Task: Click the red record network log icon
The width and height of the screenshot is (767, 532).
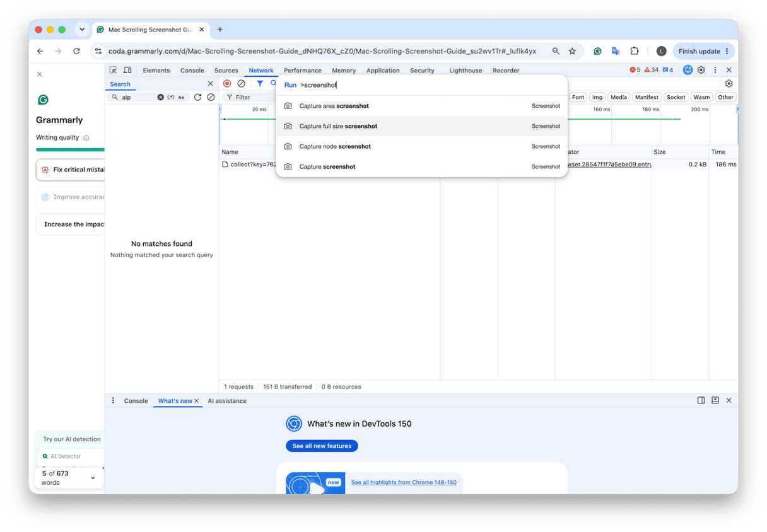Action: pyautogui.click(x=227, y=84)
